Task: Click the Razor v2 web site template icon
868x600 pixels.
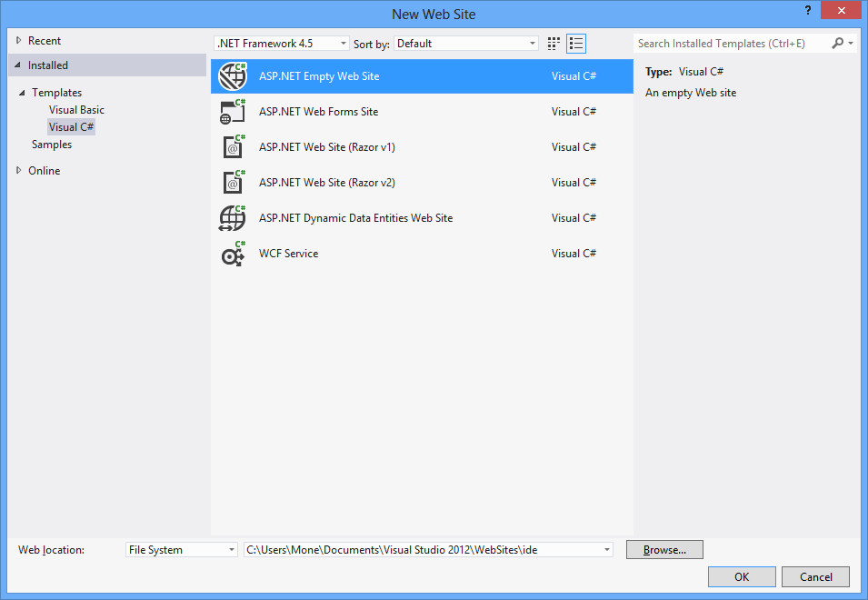Action: pyautogui.click(x=234, y=183)
